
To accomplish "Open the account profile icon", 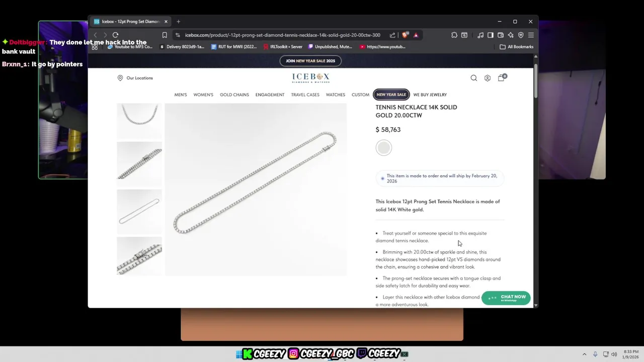I will pos(488,78).
